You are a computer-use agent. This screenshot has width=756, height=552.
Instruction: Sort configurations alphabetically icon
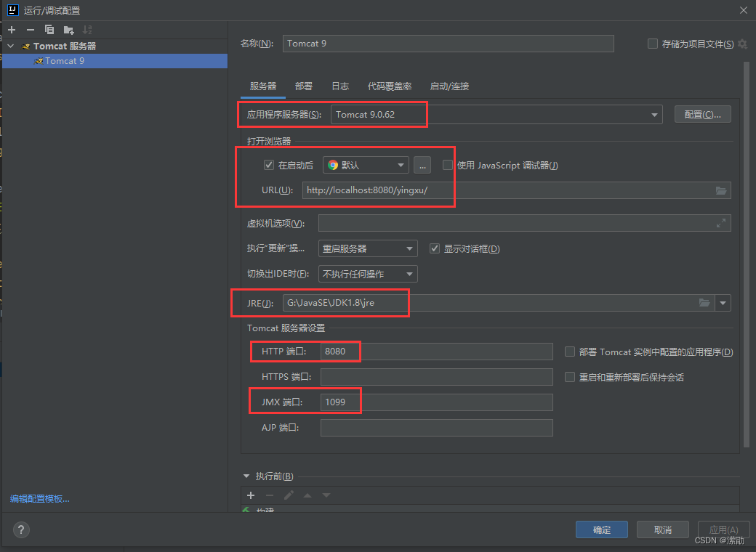tap(87, 30)
